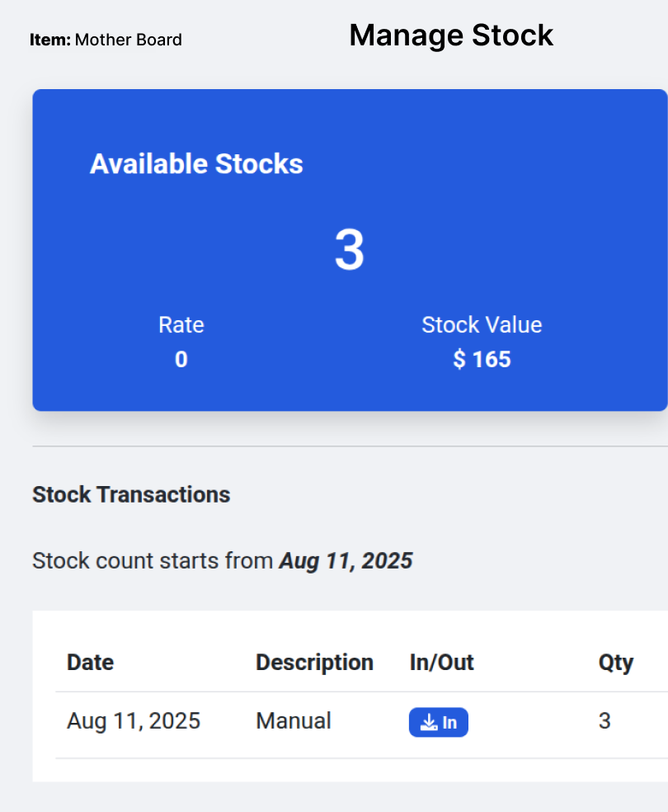Click the Rate label in the blue card
668x812 pixels.
pos(181,325)
